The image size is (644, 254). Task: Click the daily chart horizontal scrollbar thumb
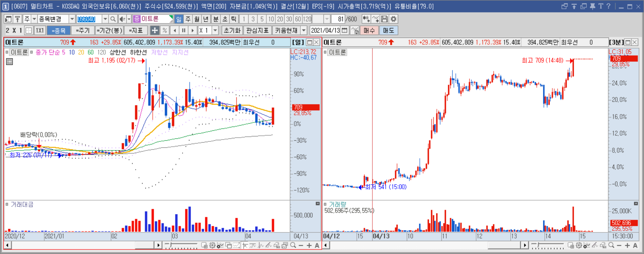point(145,246)
